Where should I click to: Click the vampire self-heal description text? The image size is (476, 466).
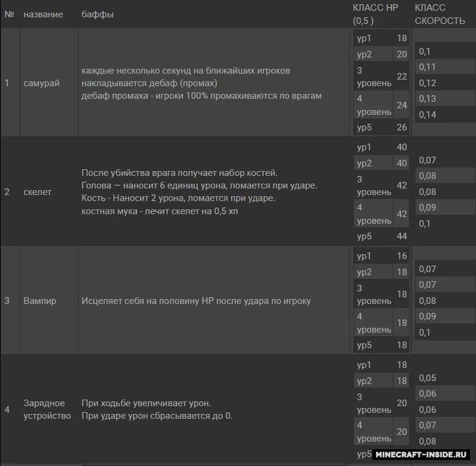[196, 301]
